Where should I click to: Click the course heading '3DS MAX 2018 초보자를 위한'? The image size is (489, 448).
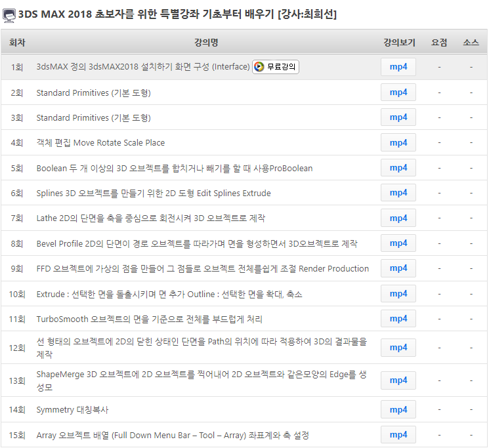click(177, 14)
